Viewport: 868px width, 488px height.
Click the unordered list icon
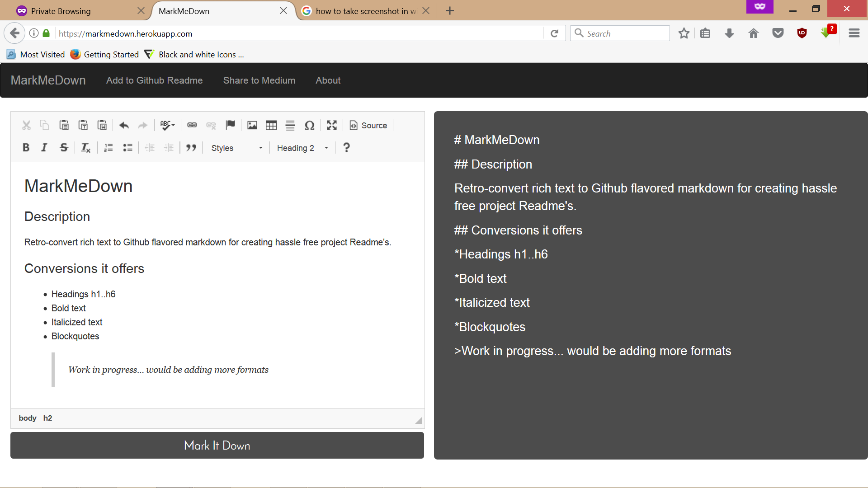tap(127, 148)
